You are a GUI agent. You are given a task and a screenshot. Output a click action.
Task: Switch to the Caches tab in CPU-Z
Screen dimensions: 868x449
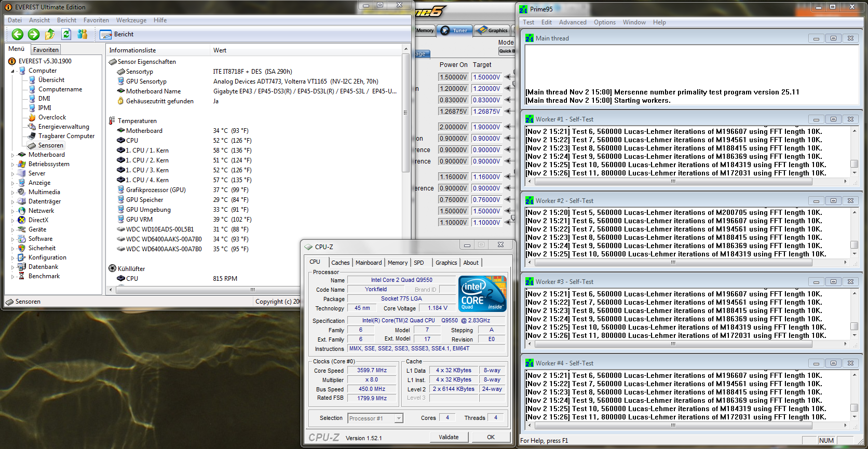tap(341, 263)
